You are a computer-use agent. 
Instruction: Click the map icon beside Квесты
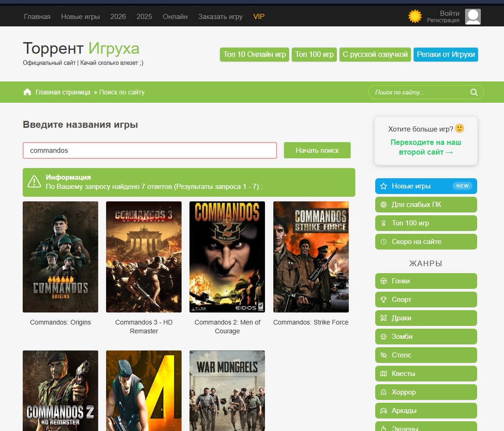click(x=384, y=374)
